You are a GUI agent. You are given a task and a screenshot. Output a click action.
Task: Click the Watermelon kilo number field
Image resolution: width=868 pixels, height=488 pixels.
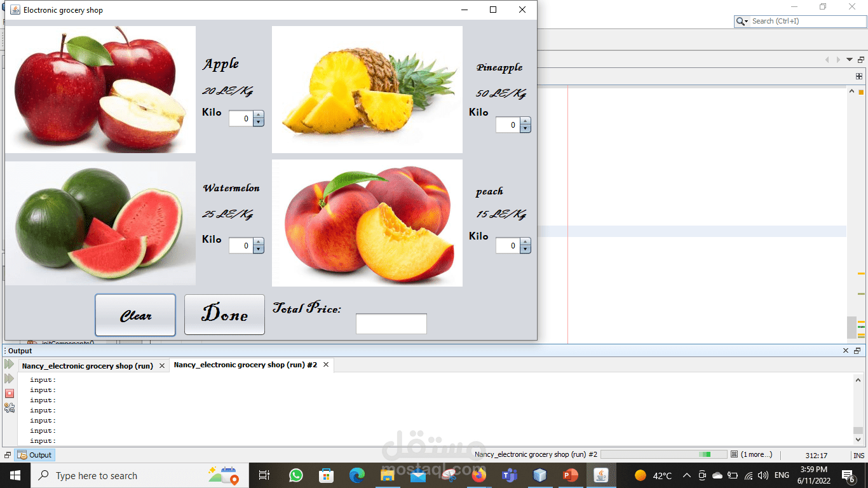pyautogui.click(x=241, y=245)
